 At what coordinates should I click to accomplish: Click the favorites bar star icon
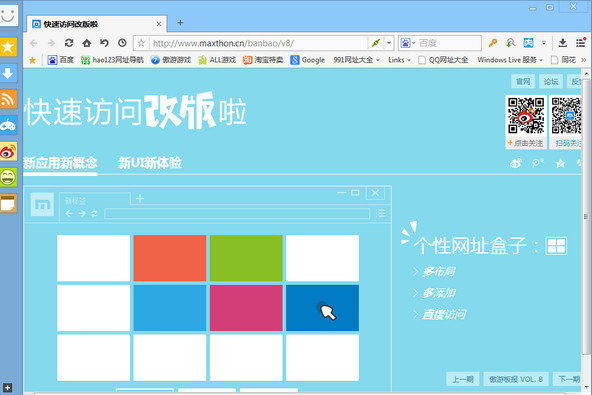(32, 60)
